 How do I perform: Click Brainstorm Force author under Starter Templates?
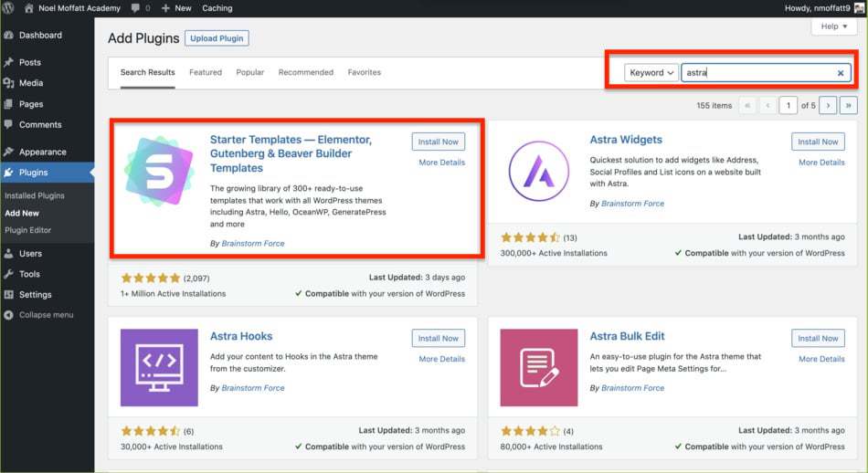(x=253, y=244)
